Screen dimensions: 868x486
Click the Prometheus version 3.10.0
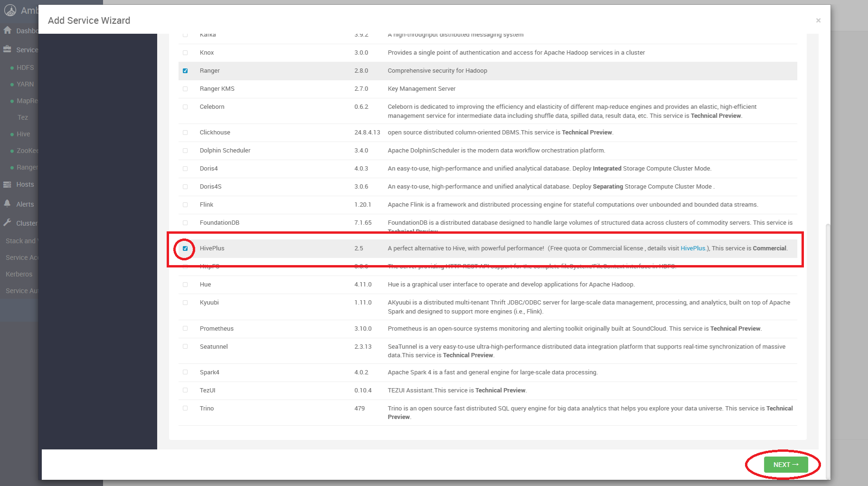pos(363,329)
